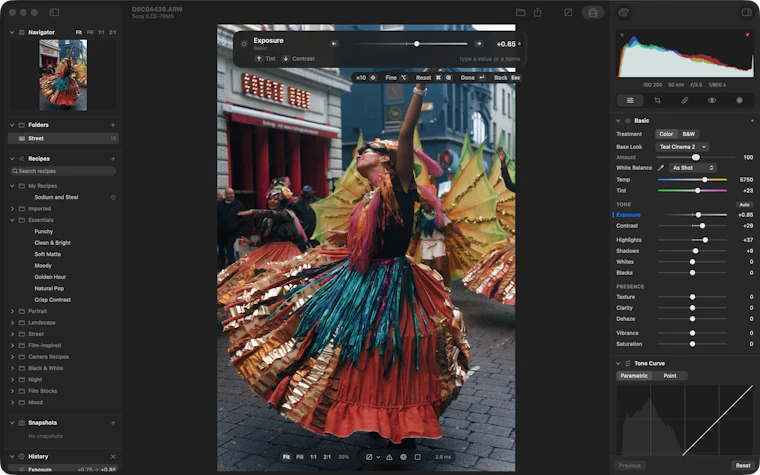Select the eye preview tool tab
760x475 pixels.
tap(712, 100)
